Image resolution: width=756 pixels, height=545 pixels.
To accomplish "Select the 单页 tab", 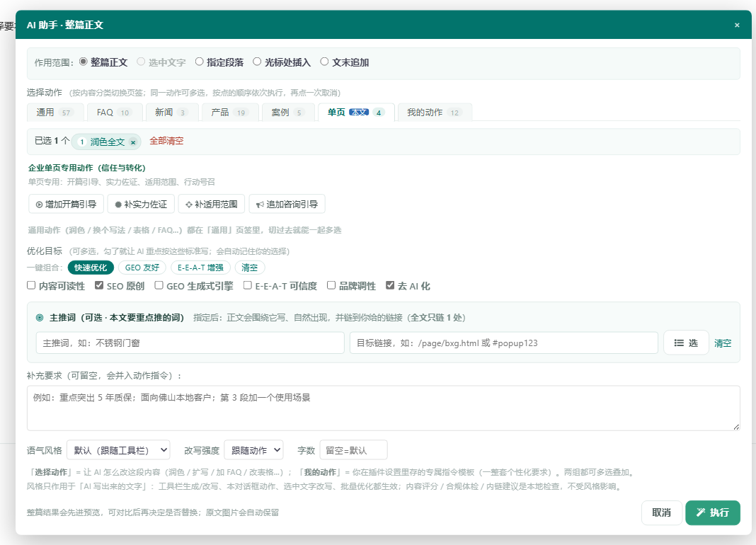I will click(356, 113).
